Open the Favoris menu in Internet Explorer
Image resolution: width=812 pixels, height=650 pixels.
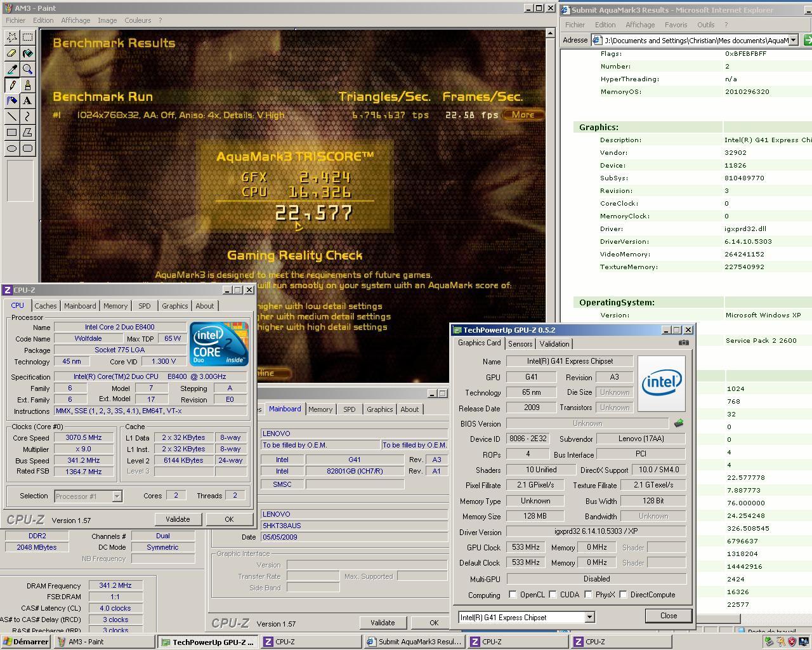[676, 25]
